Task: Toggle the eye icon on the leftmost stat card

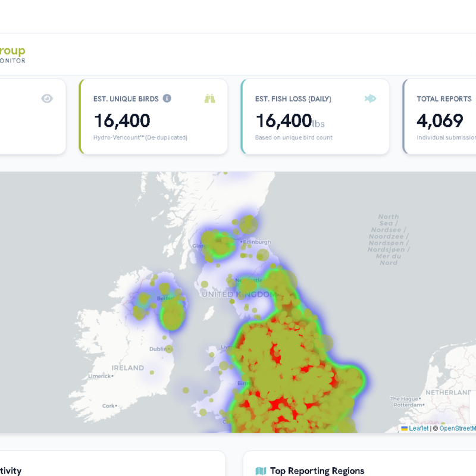Action: pos(48,98)
